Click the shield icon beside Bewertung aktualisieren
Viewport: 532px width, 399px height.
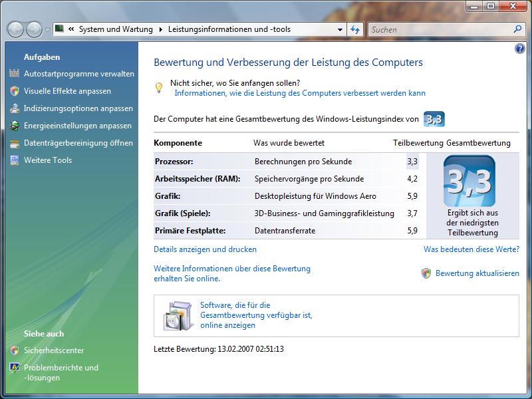426,273
